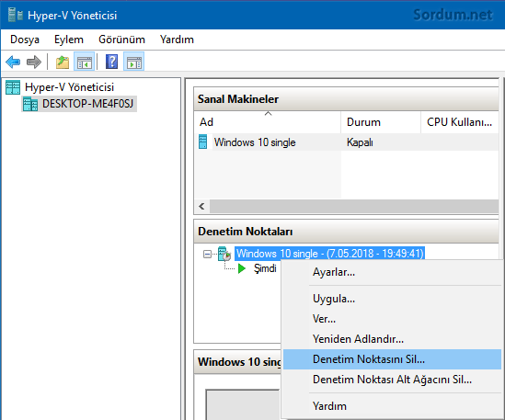The image size is (505, 420).
Task: Sort by the Durum column header
Action: (381, 122)
